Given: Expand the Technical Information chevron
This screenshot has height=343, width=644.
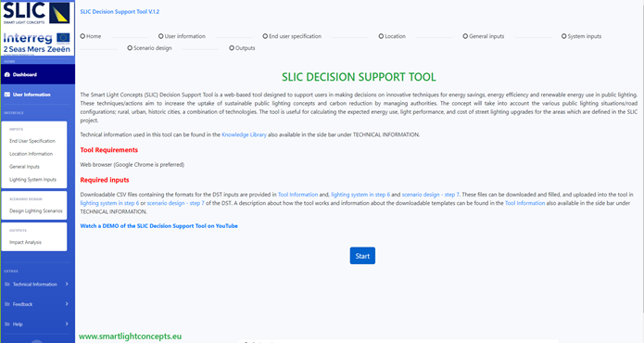Looking at the screenshot, I should click(67, 284).
